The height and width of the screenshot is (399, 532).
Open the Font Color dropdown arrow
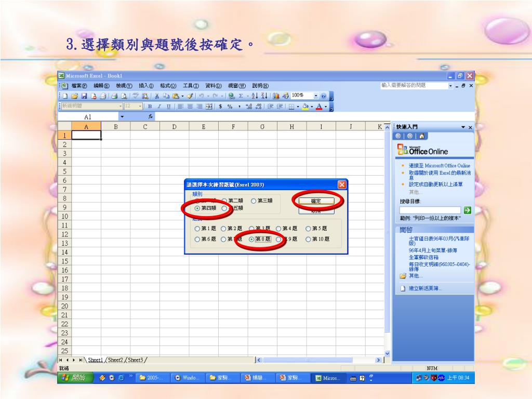coord(326,107)
